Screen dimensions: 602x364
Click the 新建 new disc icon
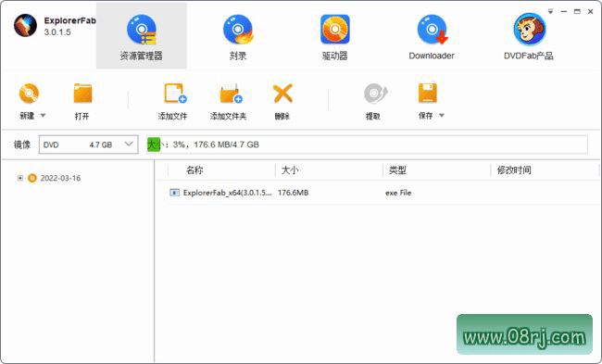[29, 94]
